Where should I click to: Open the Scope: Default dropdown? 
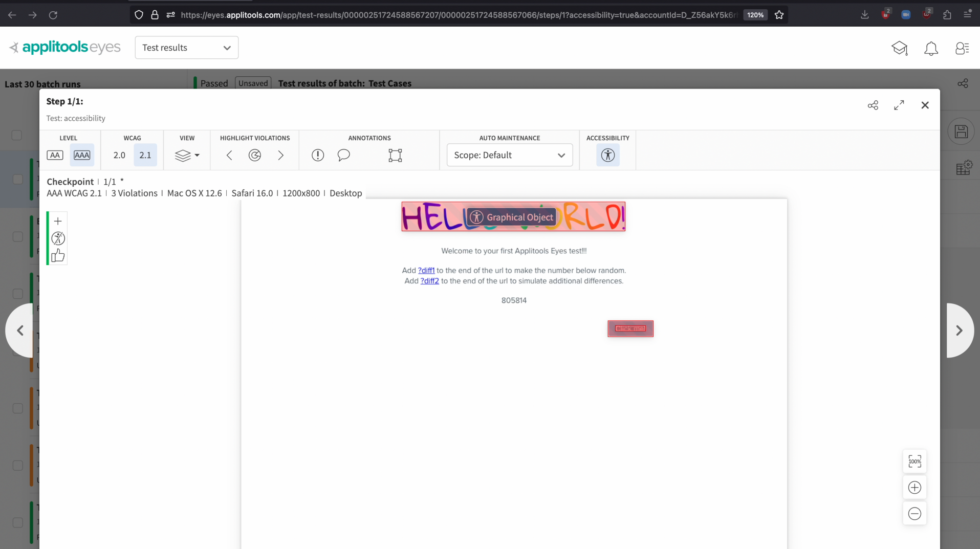coord(510,155)
